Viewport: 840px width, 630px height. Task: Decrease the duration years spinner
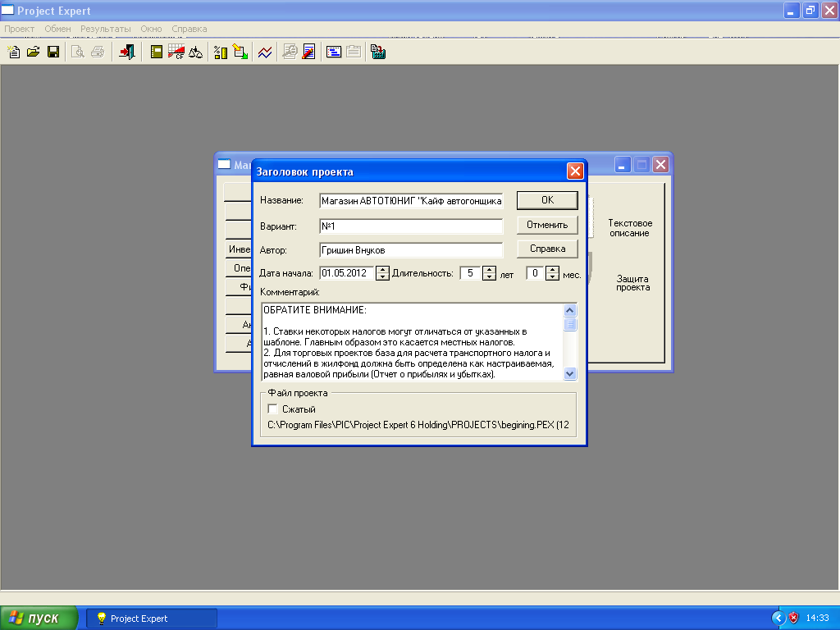pos(489,277)
